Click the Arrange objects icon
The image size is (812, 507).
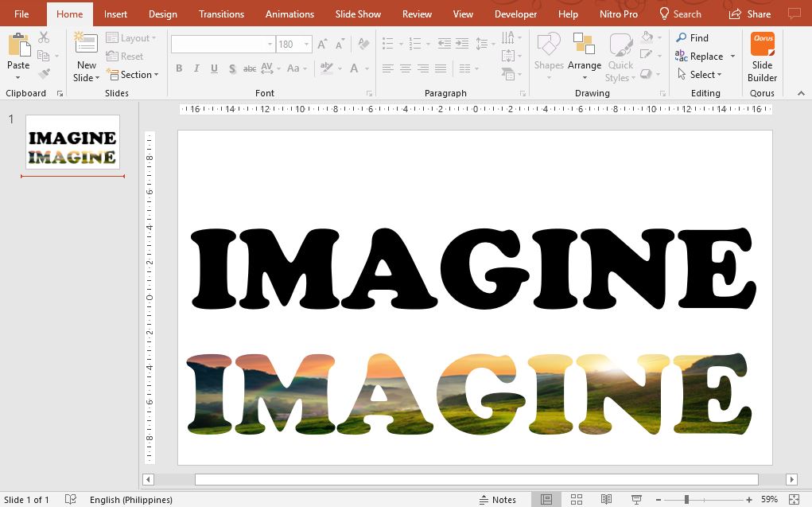[584, 46]
